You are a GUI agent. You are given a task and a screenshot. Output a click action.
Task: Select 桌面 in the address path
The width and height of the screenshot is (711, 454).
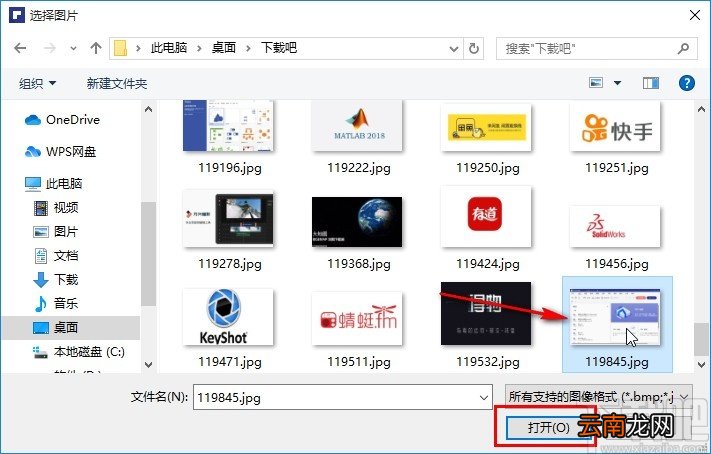click(224, 48)
